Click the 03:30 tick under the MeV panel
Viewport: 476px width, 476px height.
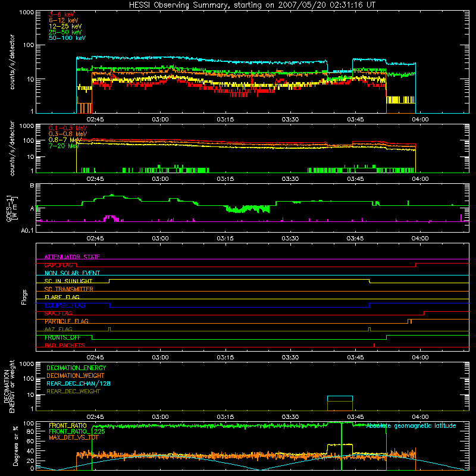point(290,179)
